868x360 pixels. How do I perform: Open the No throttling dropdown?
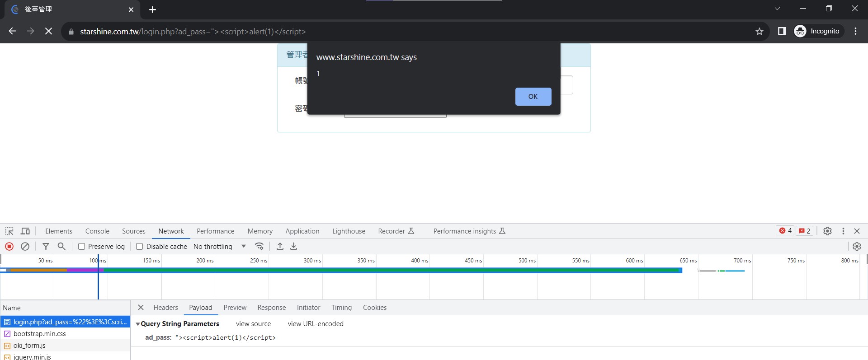(x=220, y=247)
